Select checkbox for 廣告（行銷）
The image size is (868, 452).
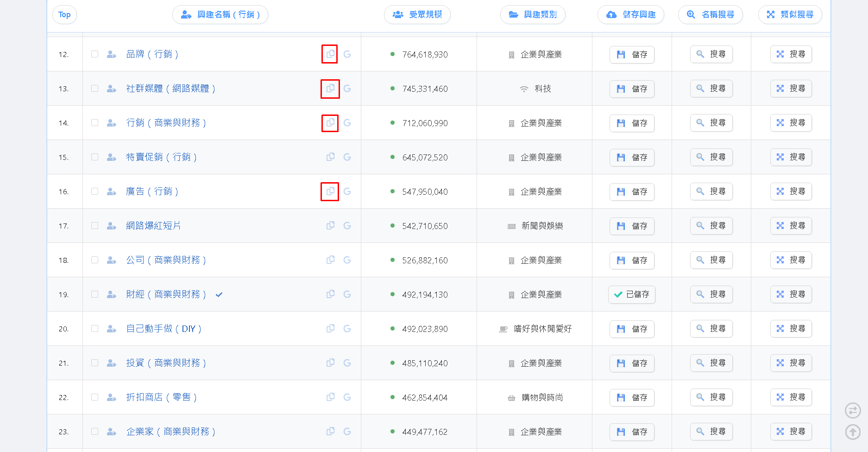tap(94, 191)
